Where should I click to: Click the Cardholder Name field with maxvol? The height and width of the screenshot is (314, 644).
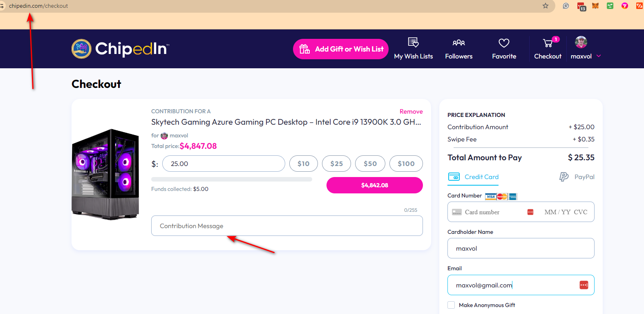[521, 248]
